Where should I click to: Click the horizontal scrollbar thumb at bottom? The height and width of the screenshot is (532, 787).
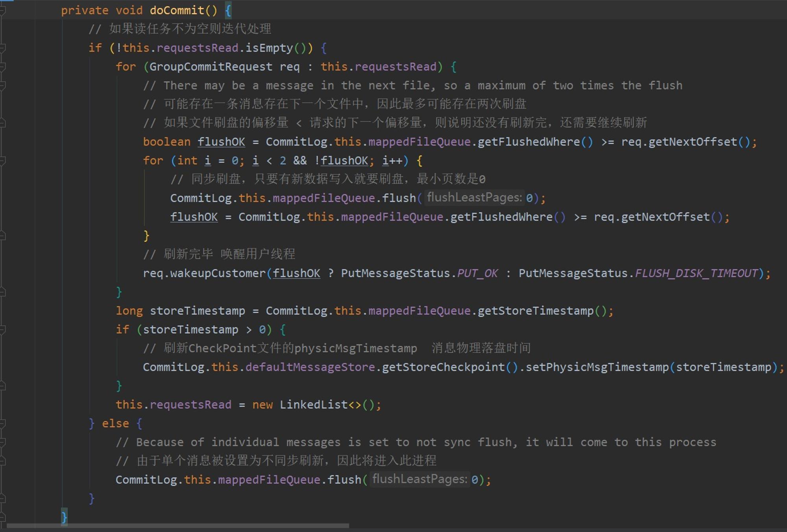coord(178,526)
